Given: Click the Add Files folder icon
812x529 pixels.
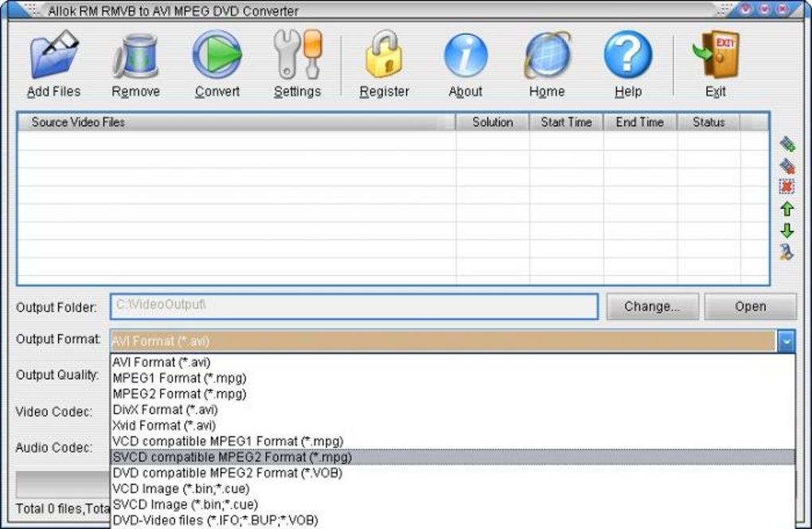Looking at the screenshot, I should [54, 54].
